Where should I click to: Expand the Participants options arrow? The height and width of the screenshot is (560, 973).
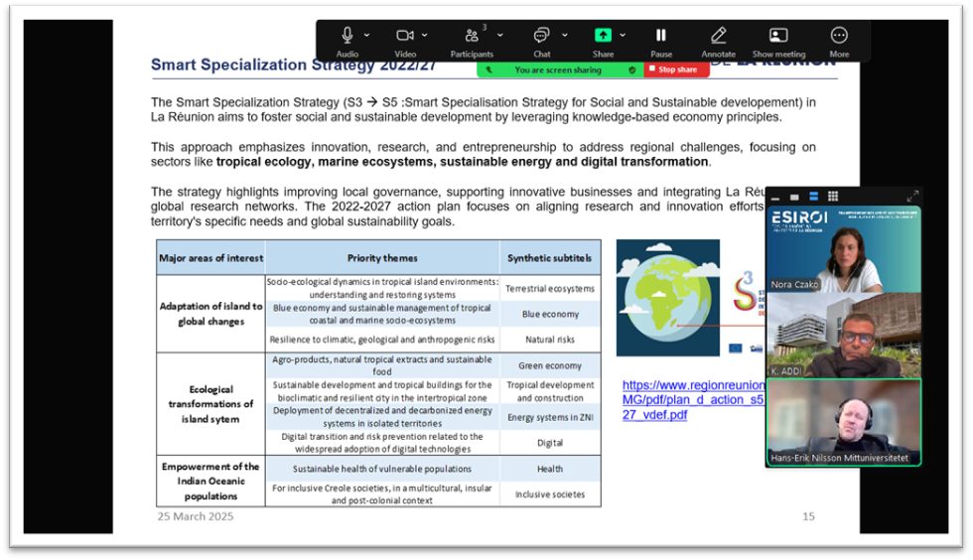tap(500, 36)
